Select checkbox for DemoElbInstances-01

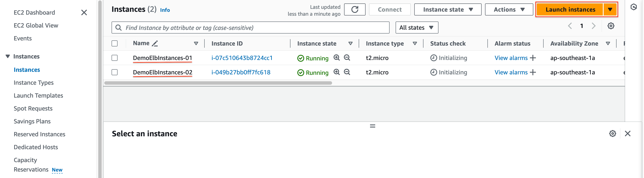pos(115,58)
